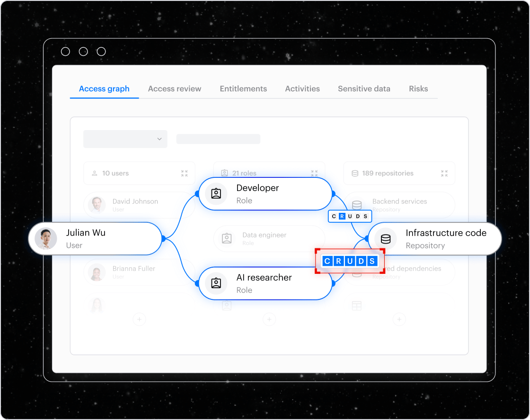
Task: Collapse the 189 repositories column
Action: tap(444, 174)
